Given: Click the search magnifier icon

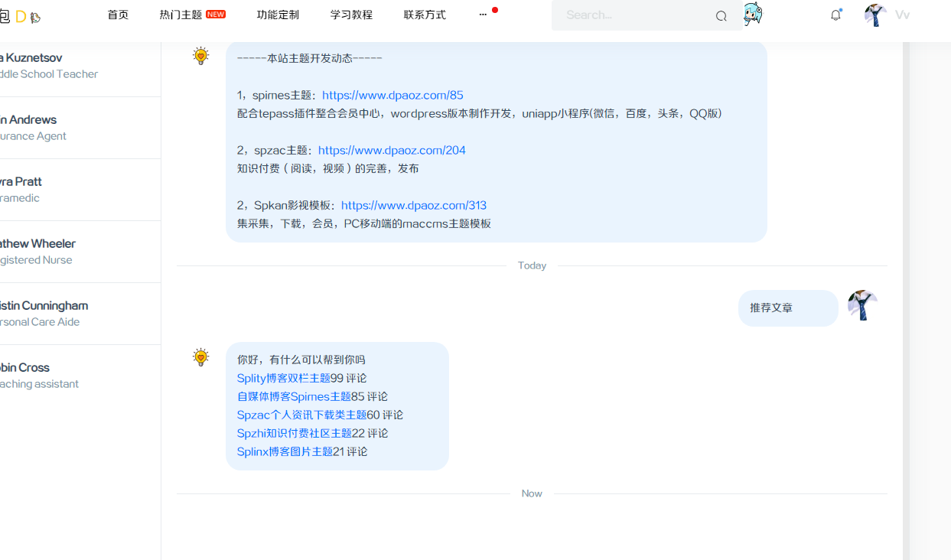Looking at the screenshot, I should [721, 15].
